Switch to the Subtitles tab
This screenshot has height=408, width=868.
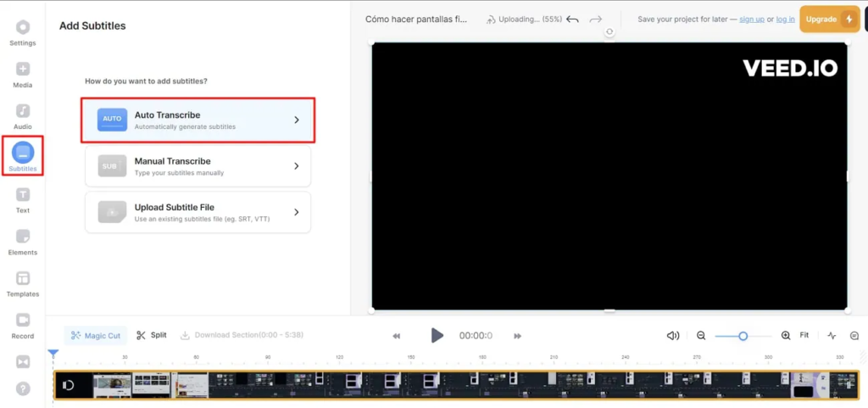coord(23,157)
